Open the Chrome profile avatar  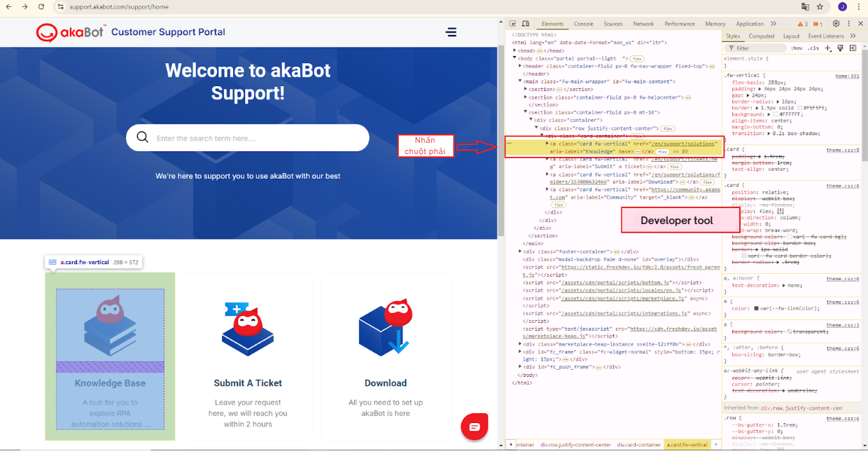click(841, 6)
